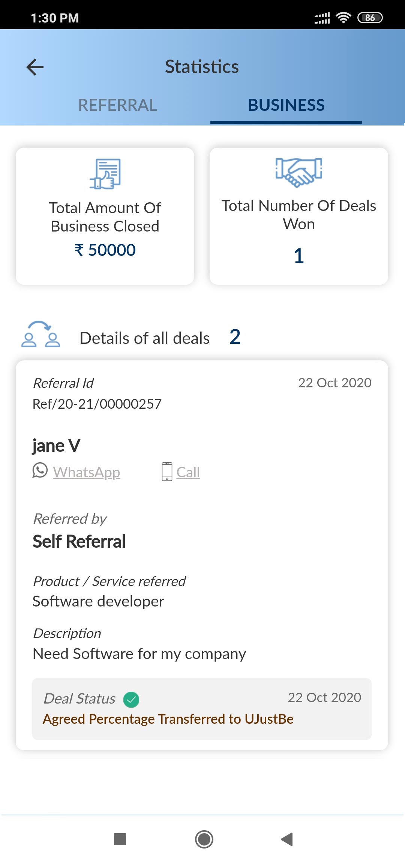Viewport: 405px width, 868px height.
Task: Tap the phone icon next to Call
Action: point(167,472)
